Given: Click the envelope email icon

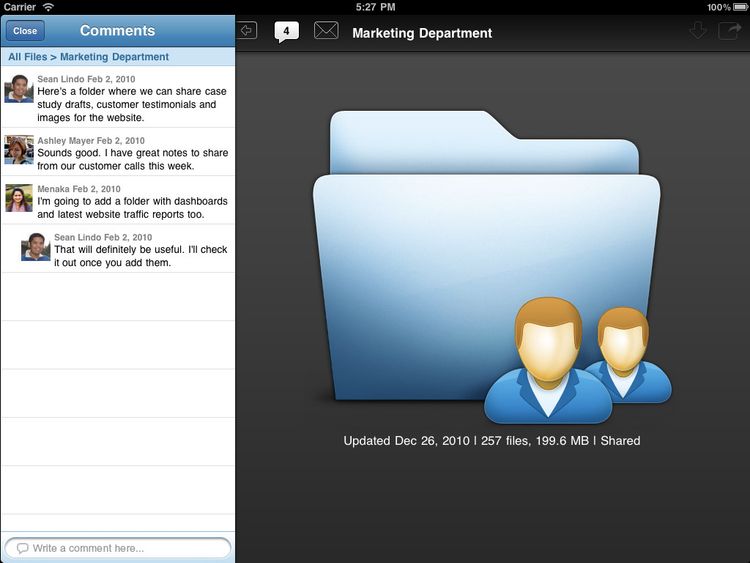Looking at the screenshot, I should pyautogui.click(x=326, y=31).
